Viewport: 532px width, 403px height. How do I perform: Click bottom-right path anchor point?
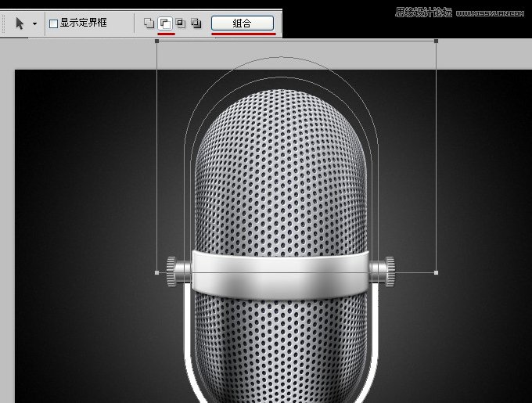coord(436,272)
